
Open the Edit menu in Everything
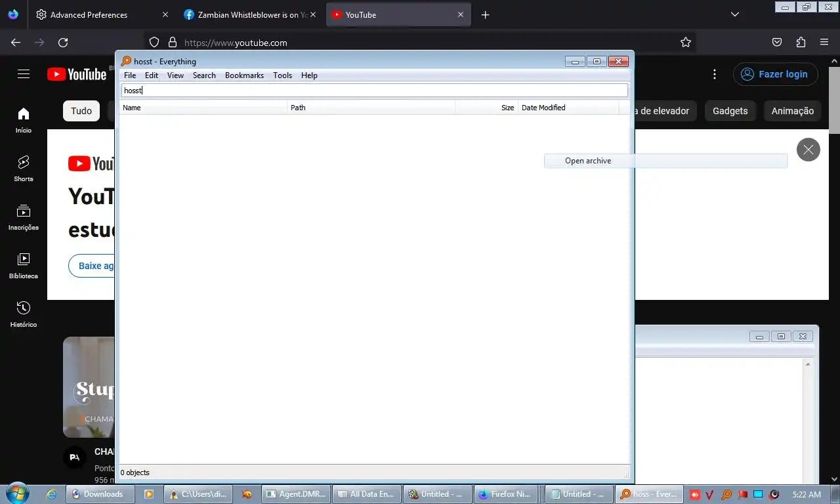point(152,75)
